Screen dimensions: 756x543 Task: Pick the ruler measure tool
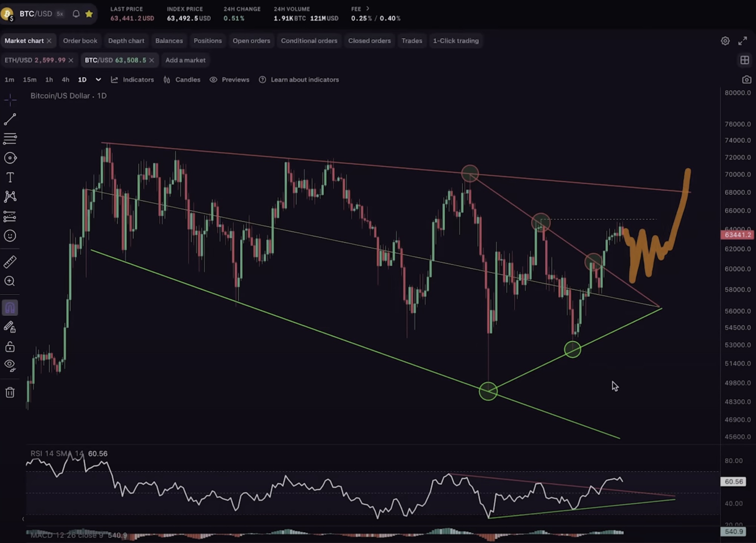point(10,262)
